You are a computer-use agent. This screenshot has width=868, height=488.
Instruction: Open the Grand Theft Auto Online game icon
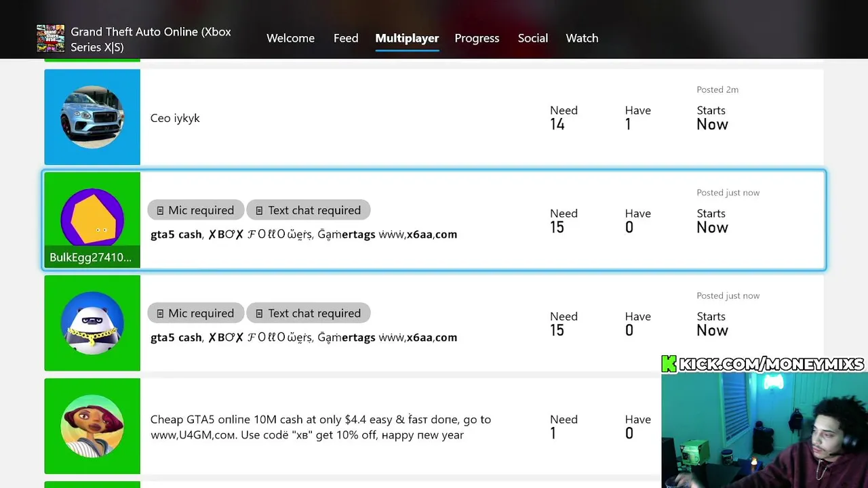[50, 39]
